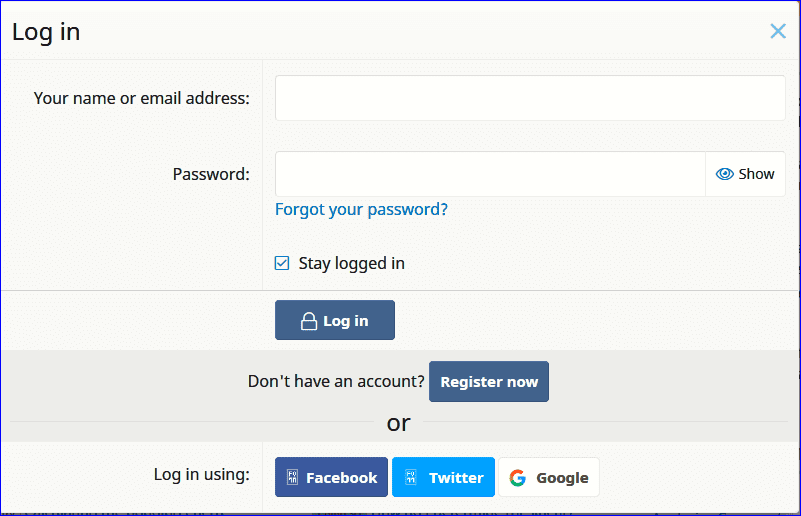This screenshot has height=516, width=801.
Task: Open the Forgot your password link
Action: [361, 209]
